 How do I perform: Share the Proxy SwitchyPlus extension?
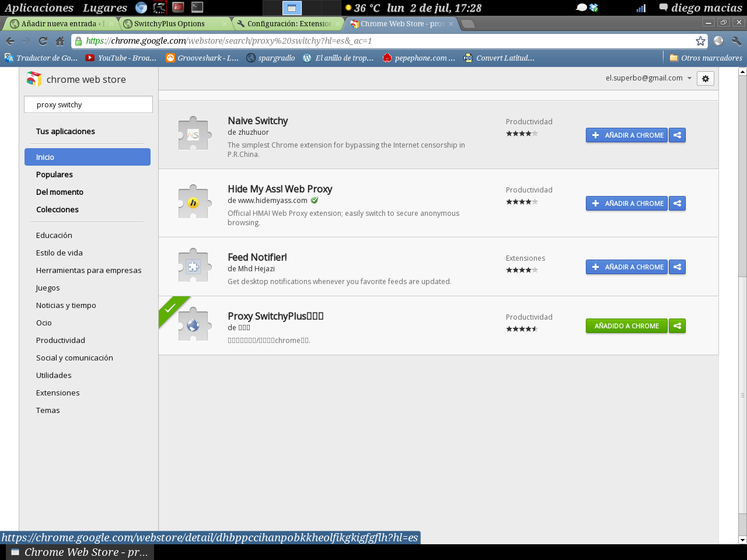tap(677, 326)
